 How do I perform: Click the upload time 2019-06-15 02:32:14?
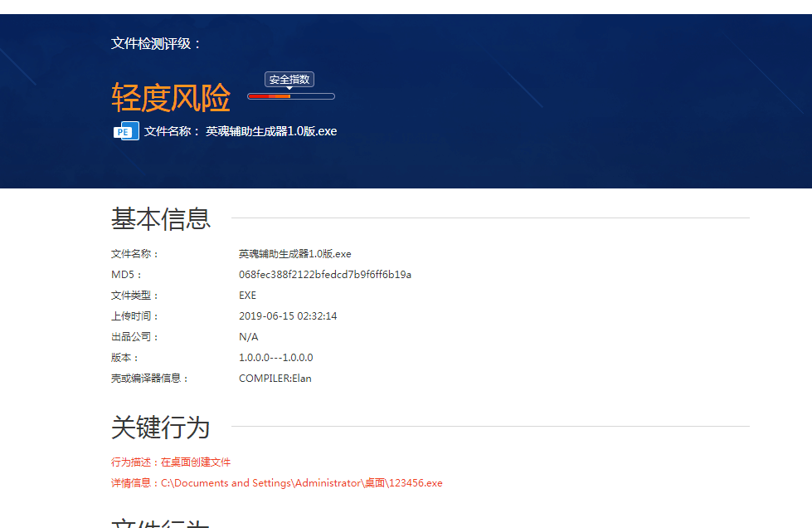point(288,316)
